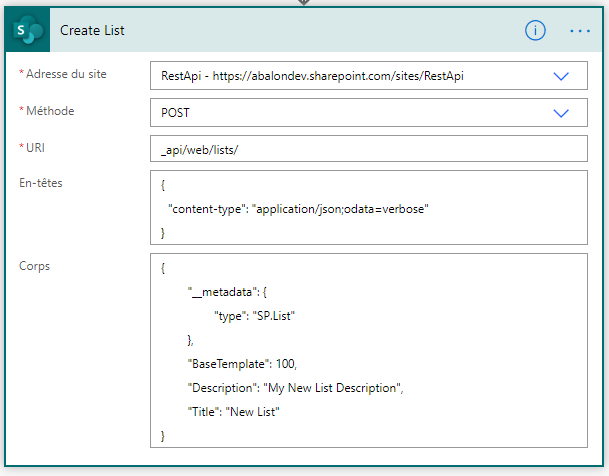The height and width of the screenshot is (476, 609).
Task: Click the RestApi site address text
Action: tap(312, 76)
